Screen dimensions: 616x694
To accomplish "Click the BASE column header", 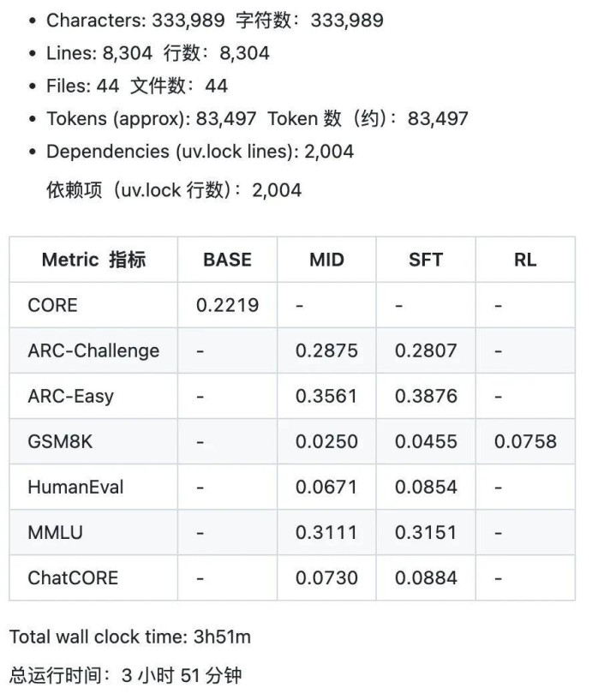I will coord(227,260).
